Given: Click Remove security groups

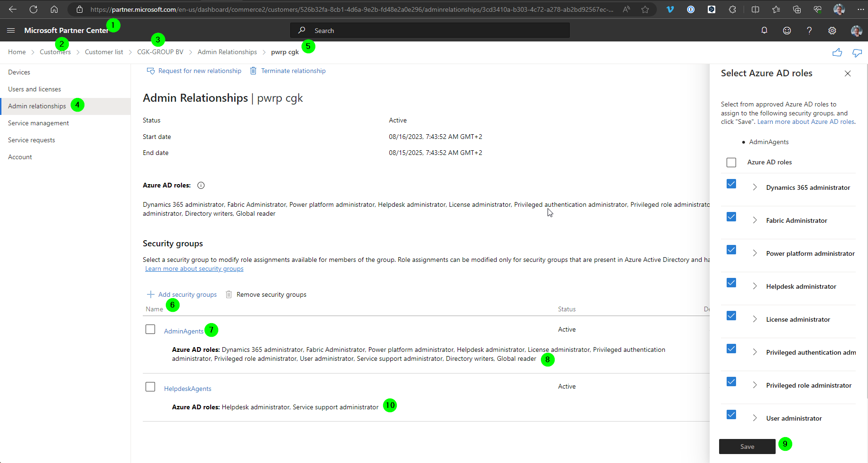Looking at the screenshot, I should pos(266,294).
